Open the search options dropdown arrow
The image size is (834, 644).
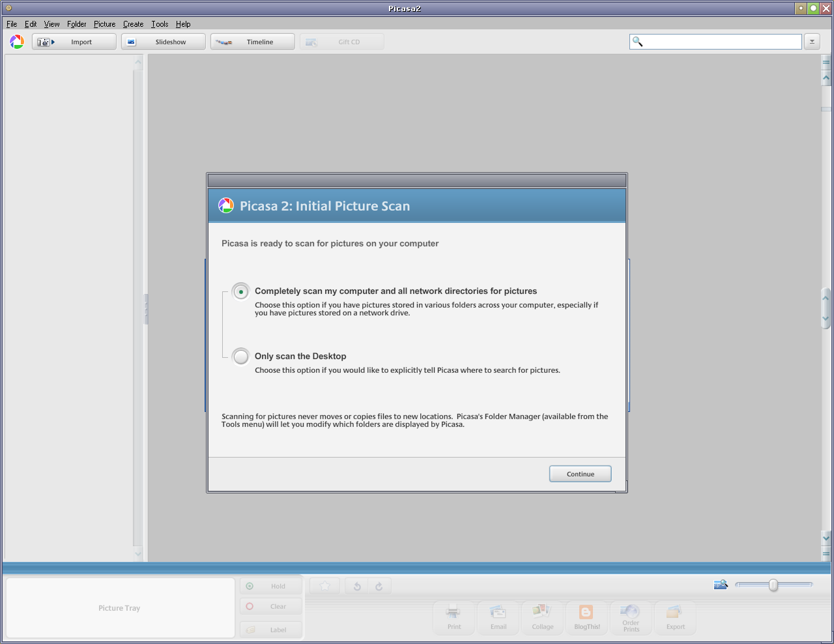pyautogui.click(x=812, y=42)
